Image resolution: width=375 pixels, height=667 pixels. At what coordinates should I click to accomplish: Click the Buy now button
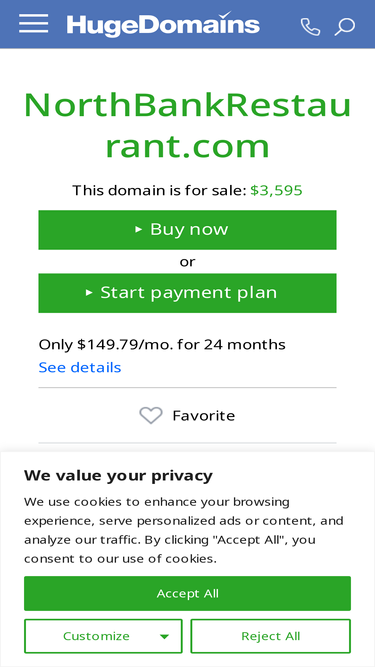(188, 230)
